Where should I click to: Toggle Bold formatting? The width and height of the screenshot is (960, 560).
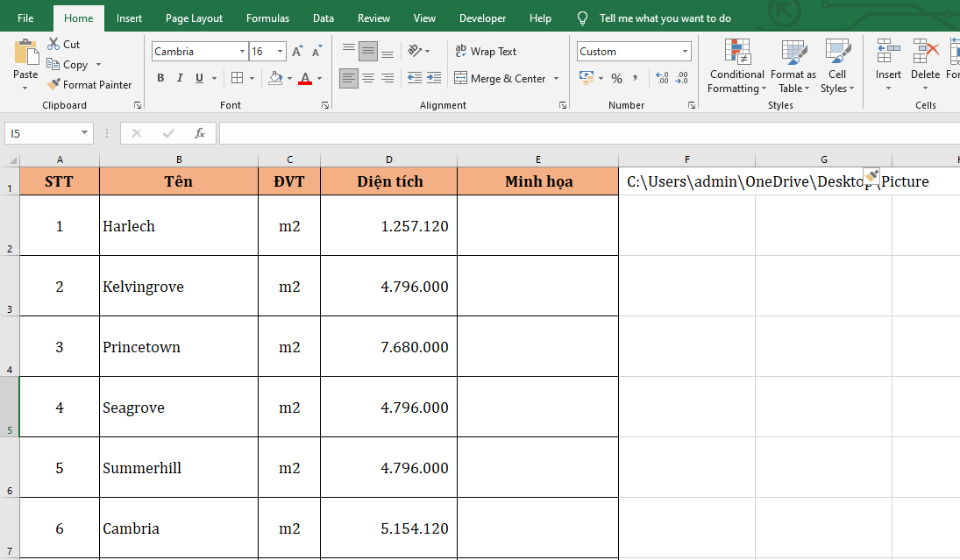tap(160, 78)
